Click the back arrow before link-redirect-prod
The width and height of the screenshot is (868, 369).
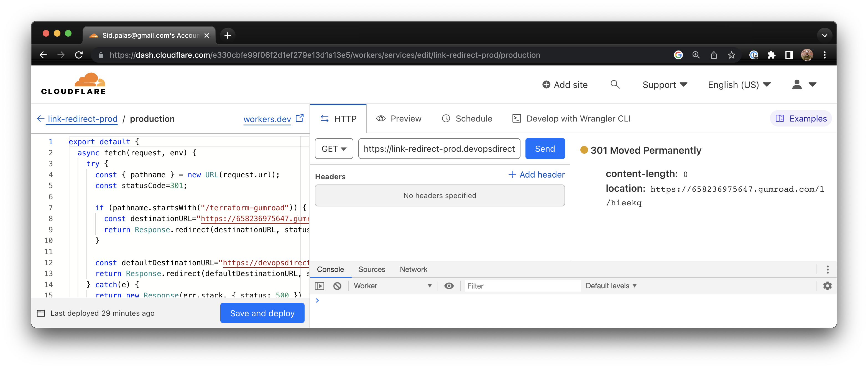(x=40, y=119)
